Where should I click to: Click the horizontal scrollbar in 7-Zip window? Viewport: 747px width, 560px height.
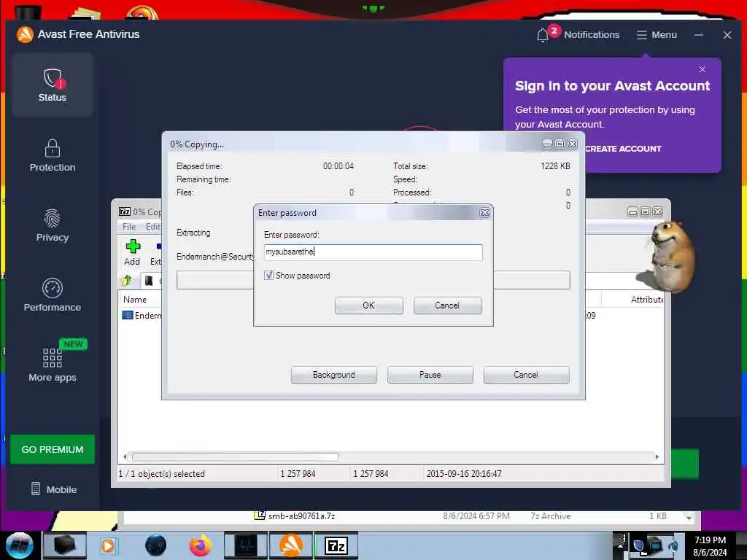[x=236, y=456]
